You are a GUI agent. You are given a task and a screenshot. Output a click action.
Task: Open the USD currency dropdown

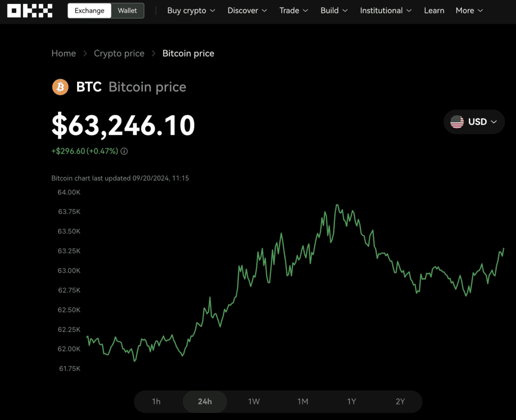(x=474, y=122)
